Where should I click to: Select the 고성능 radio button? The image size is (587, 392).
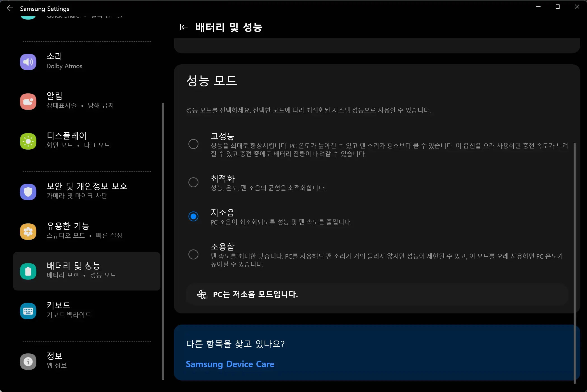click(x=193, y=144)
